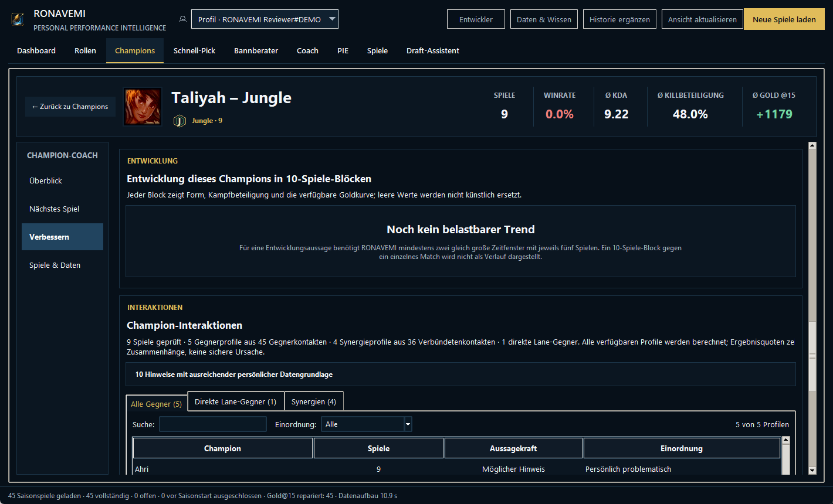The width and height of the screenshot is (833, 504).
Task: Click Neue Spiele laden button
Action: pyautogui.click(x=784, y=19)
